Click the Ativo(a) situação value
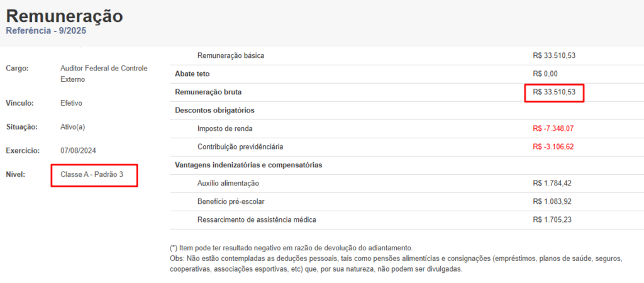Viewport: 644px width, 283px height. pos(72,127)
